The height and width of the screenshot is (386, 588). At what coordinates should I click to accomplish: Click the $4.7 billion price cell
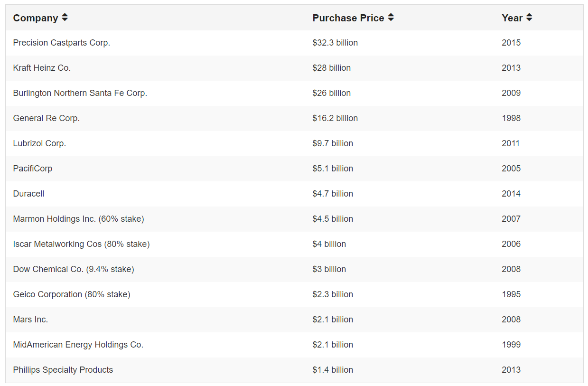[x=333, y=194]
